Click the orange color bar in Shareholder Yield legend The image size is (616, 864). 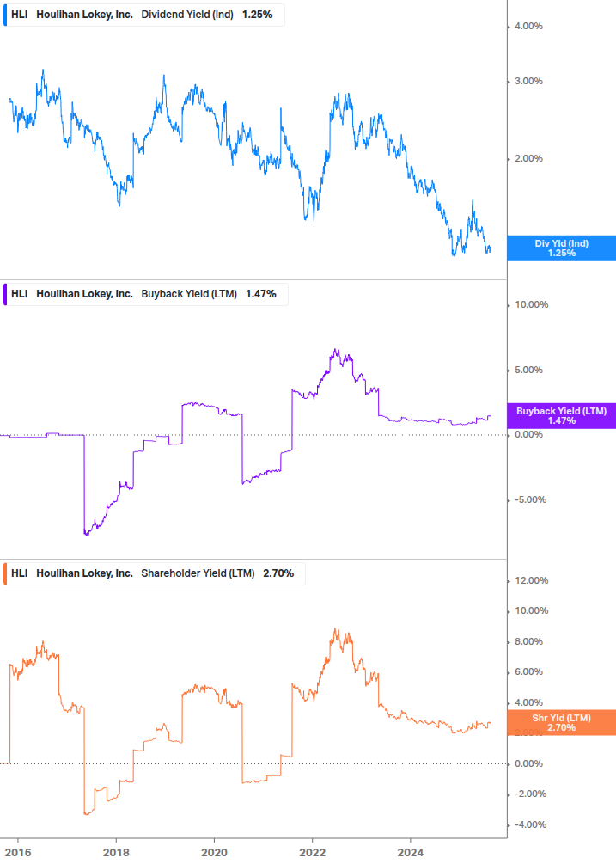[x=5, y=573]
